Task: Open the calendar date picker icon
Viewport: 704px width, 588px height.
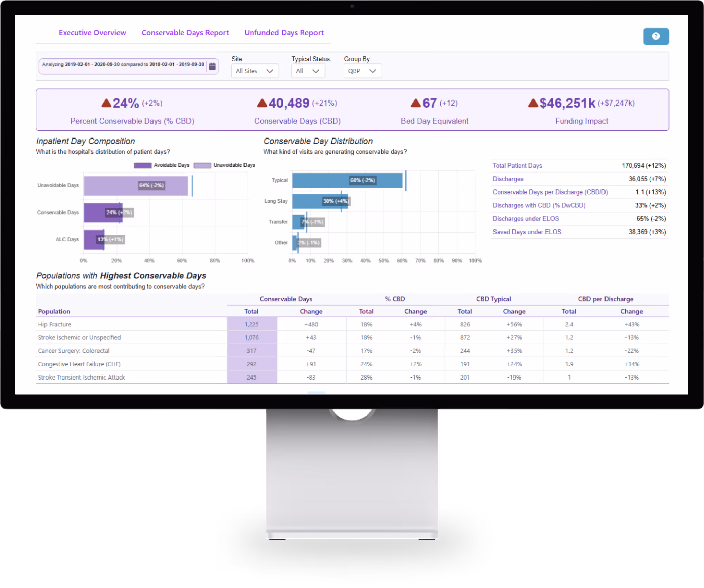Action: pos(212,66)
